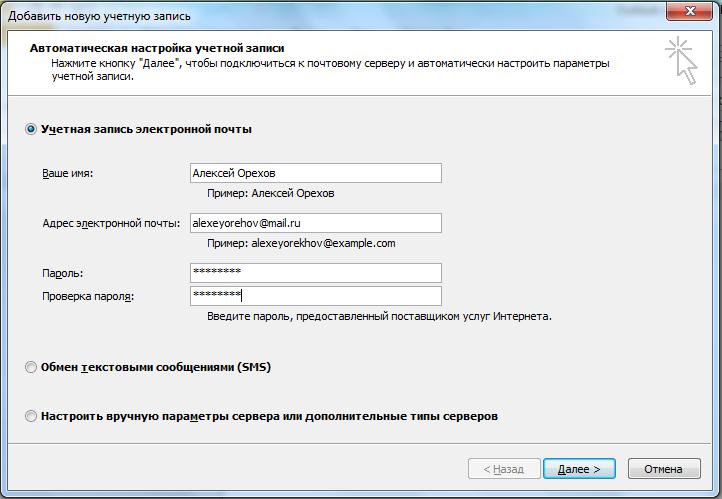This screenshot has height=499, width=722.
Task: Click the 'Ваше имя' text field
Action: pyautogui.click(x=315, y=173)
